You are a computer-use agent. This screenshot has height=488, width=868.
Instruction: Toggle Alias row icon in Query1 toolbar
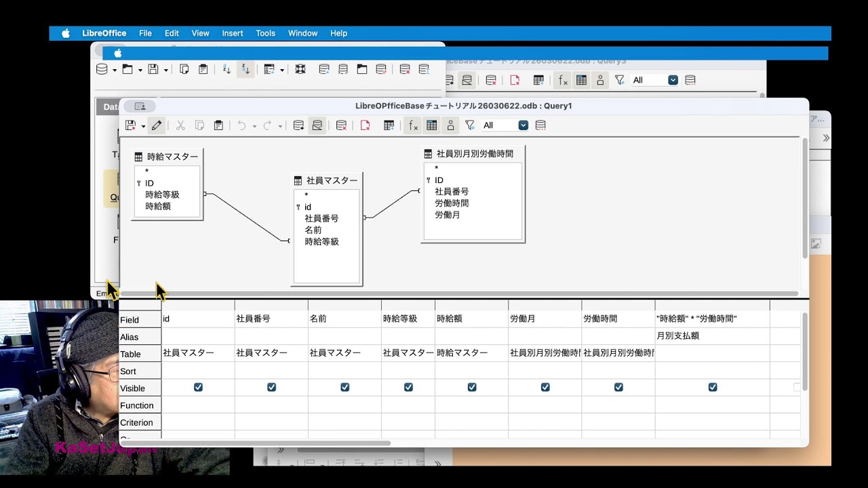(450, 125)
